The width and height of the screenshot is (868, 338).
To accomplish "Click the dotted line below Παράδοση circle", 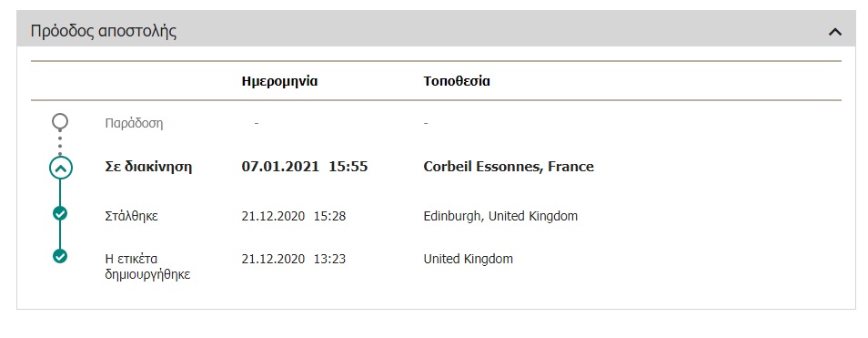I will point(60,142).
